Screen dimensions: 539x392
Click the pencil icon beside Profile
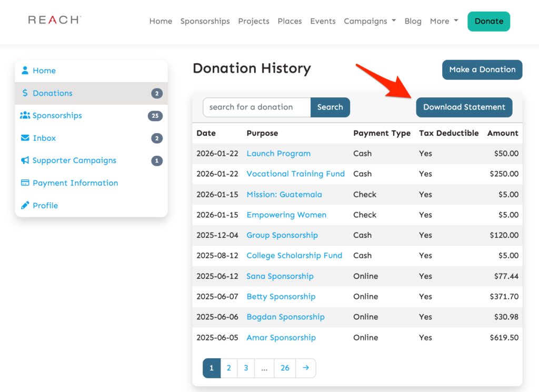(x=26, y=205)
